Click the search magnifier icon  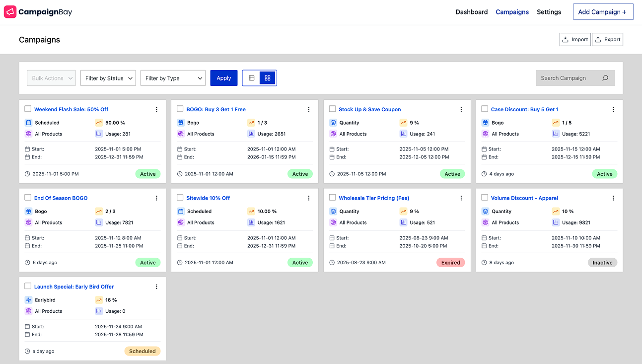point(605,78)
